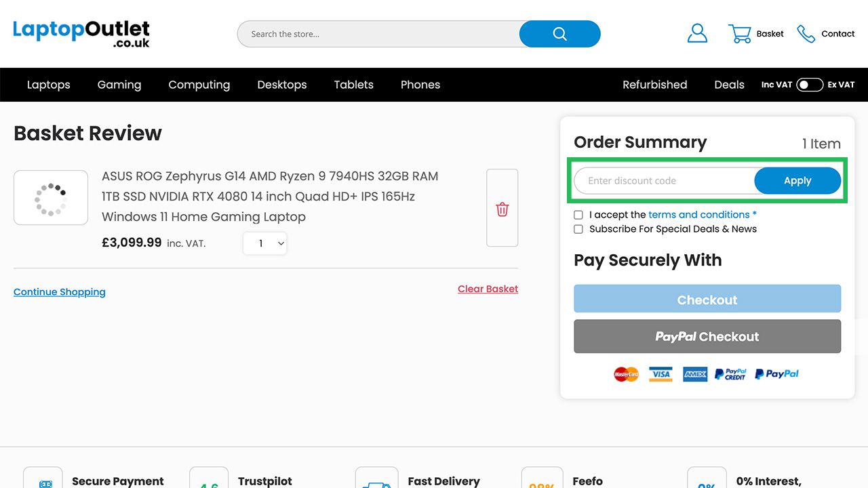Tick Subscribe For Special Deals & News checkbox
The width and height of the screenshot is (868, 488).
578,229
